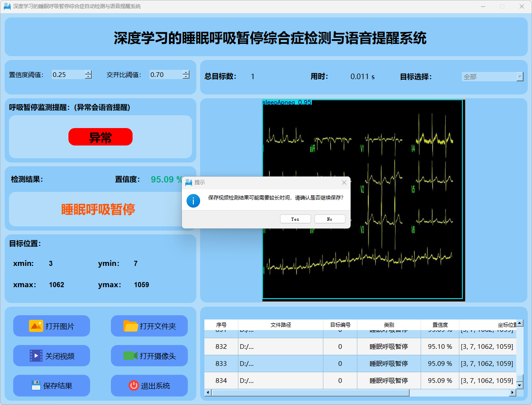Click the picture icon on Open Image button
This screenshot has width=532, height=405.
coord(36,326)
